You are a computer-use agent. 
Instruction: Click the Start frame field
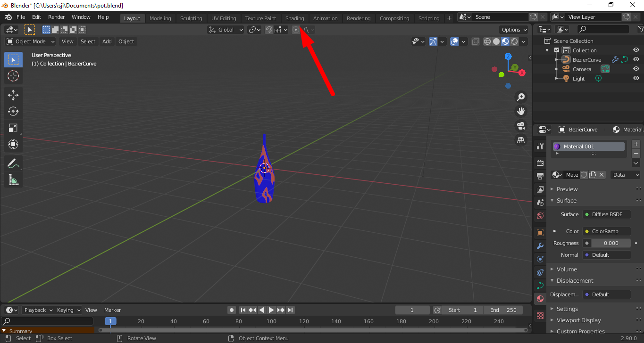463,310
